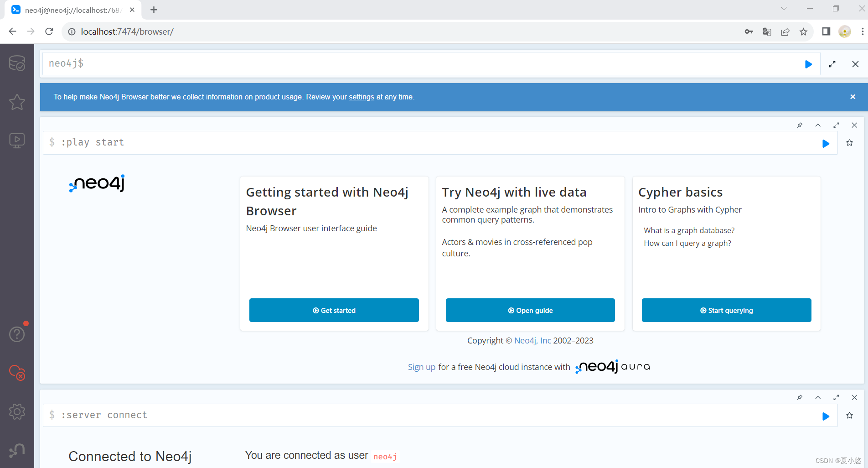Viewport: 868px width, 468px height.
Task: Rerun the :play start command
Action: 826,144
